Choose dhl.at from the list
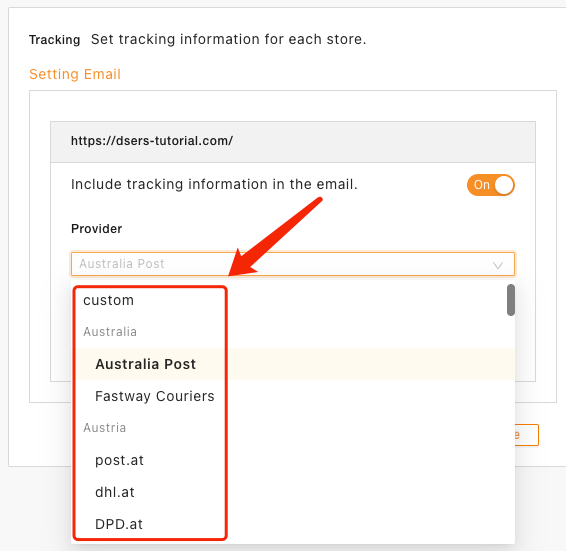The image size is (566, 551). pos(293,492)
